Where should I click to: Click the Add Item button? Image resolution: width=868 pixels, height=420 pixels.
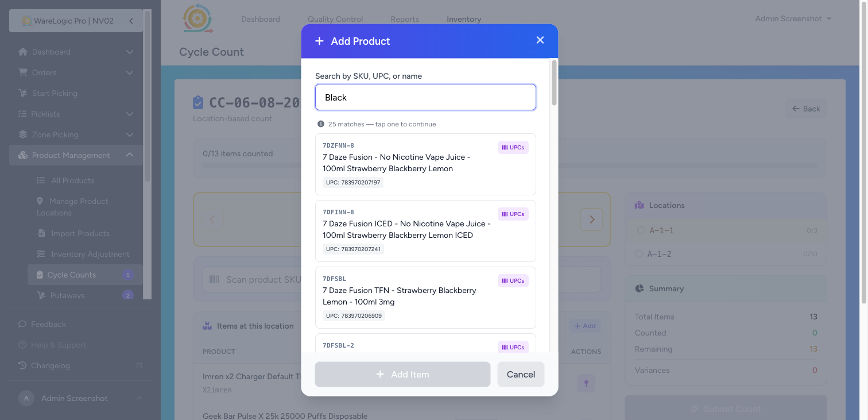click(x=402, y=374)
